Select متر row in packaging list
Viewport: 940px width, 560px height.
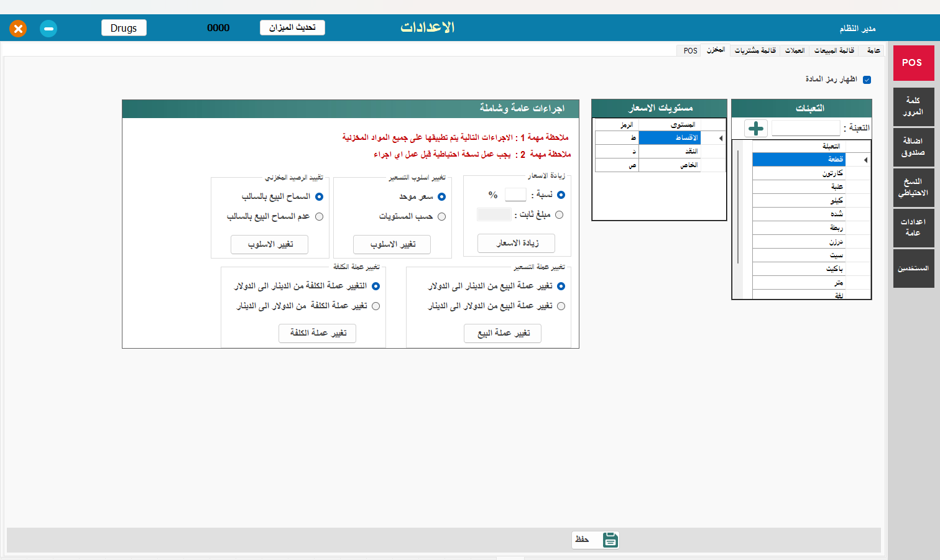click(x=799, y=282)
